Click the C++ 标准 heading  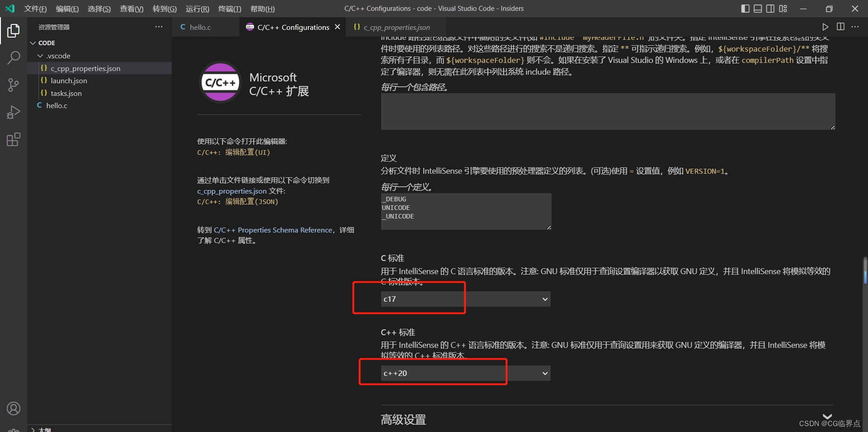pos(398,332)
